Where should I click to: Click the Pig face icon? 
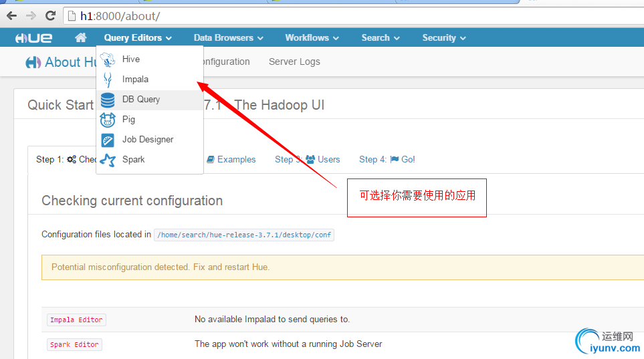[108, 120]
